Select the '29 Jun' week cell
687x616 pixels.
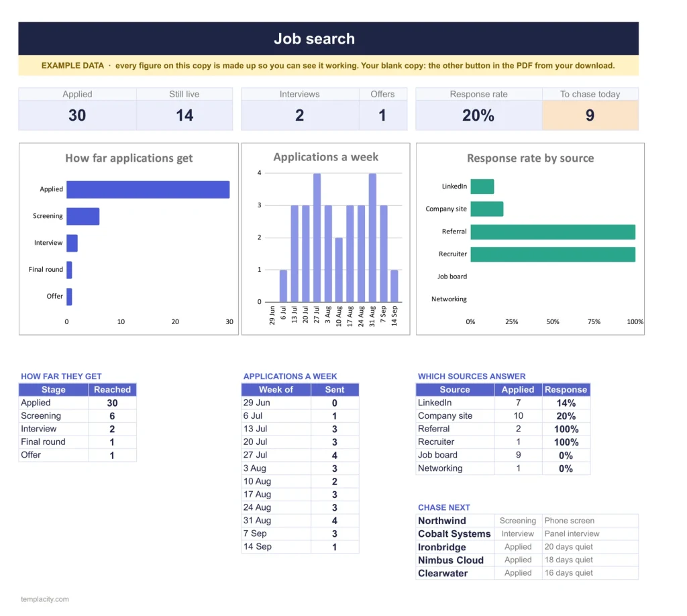click(x=276, y=403)
